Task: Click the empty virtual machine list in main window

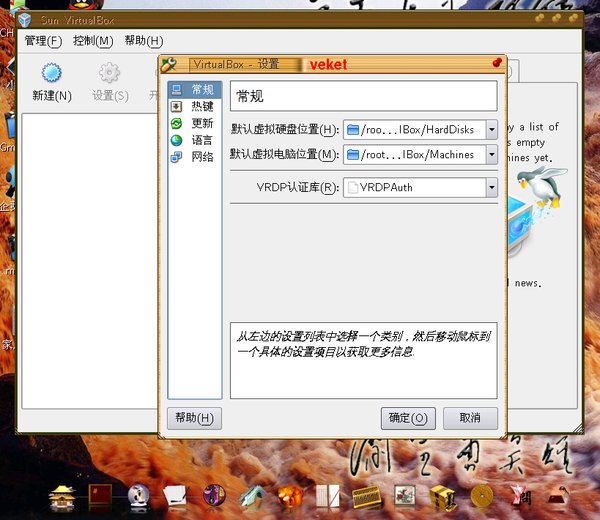Action: [x=90, y=261]
